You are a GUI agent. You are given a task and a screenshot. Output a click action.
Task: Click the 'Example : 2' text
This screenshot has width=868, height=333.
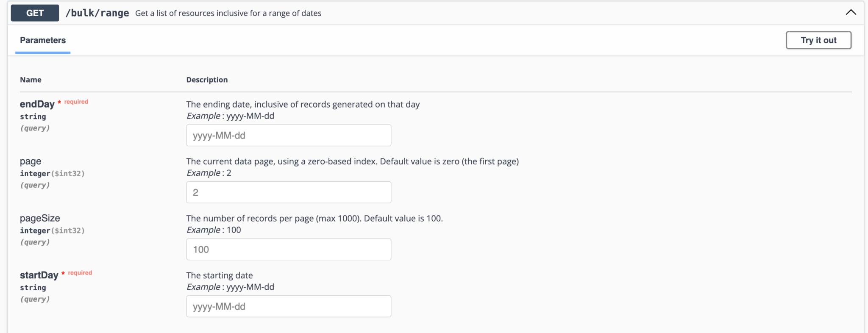tap(209, 173)
